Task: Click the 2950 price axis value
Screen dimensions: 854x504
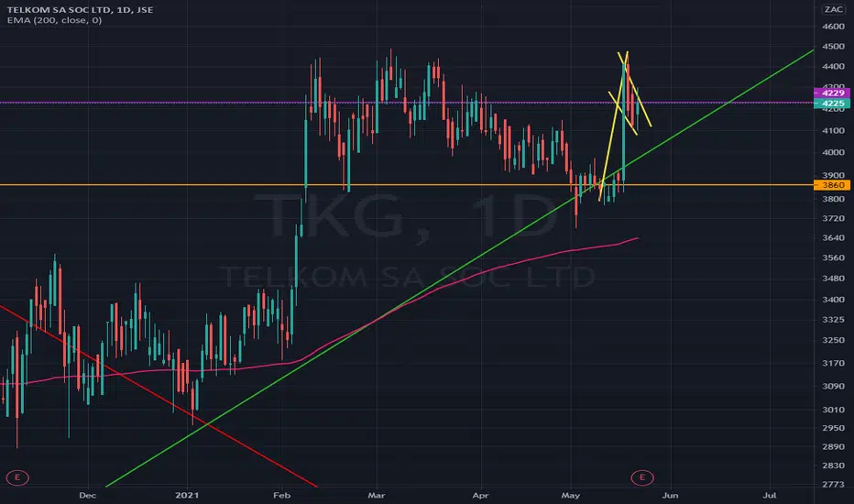Action: coord(833,428)
